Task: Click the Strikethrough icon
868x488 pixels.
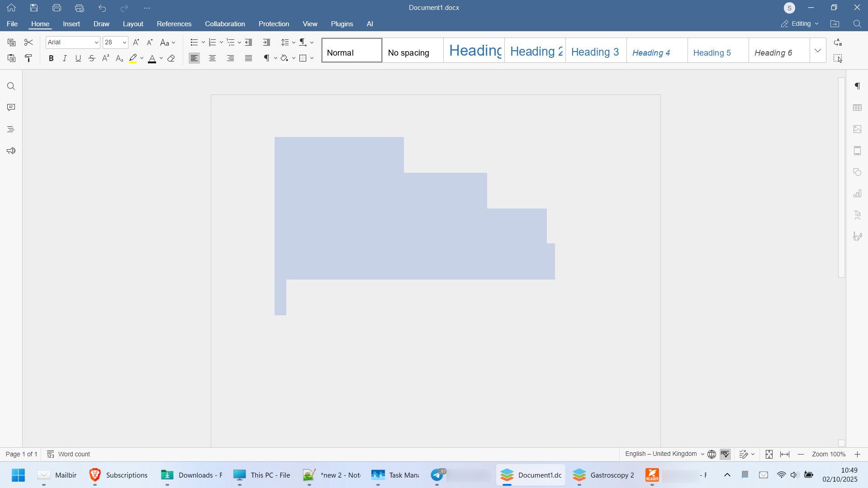Action: [92, 58]
